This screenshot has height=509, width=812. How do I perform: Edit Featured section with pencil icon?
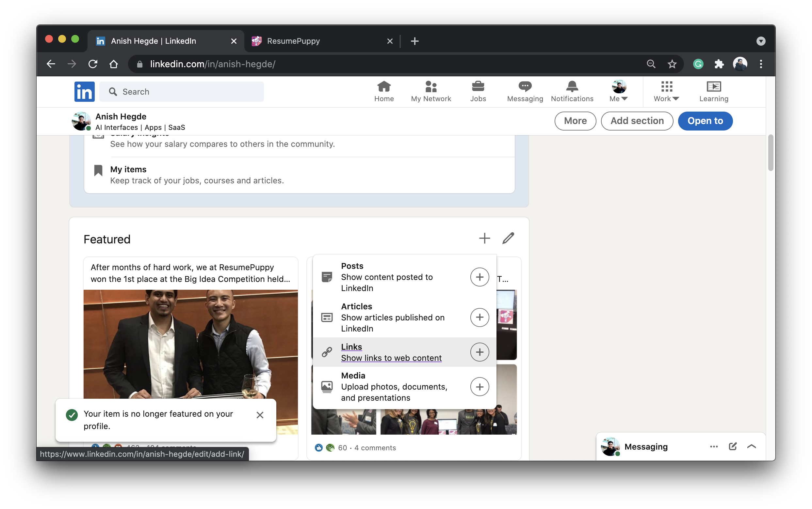coord(508,238)
